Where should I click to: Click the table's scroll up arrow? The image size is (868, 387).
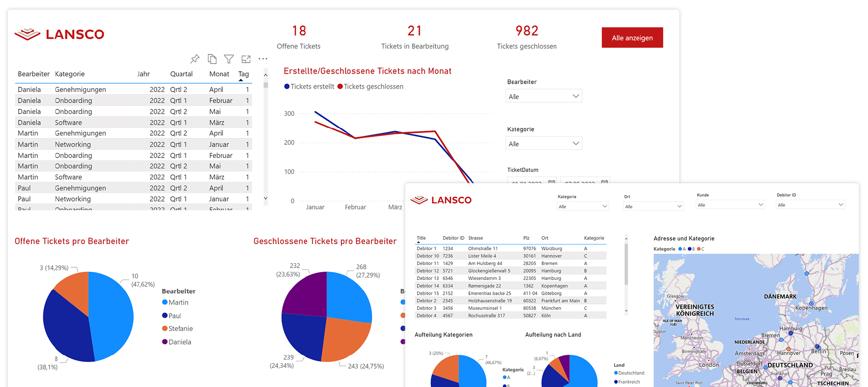(x=266, y=75)
